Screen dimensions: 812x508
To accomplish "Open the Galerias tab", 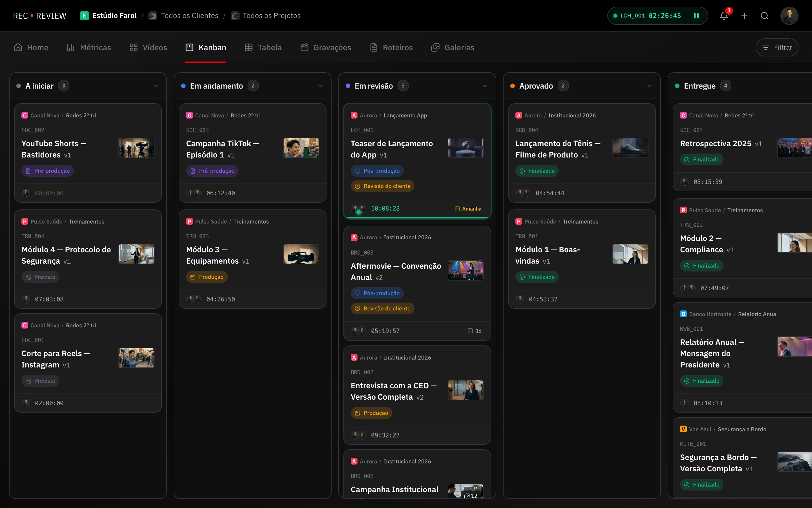I will click(x=452, y=47).
